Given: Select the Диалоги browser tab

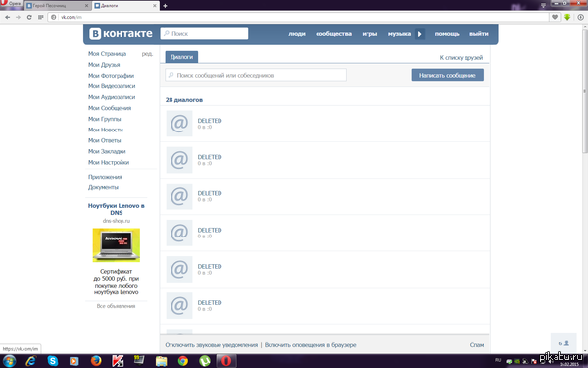Looking at the screenshot, I should coord(125,6).
